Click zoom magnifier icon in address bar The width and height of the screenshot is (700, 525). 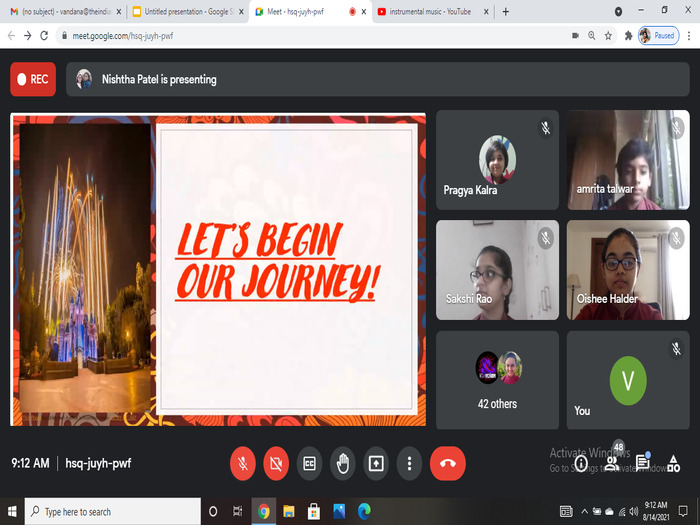[x=592, y=36]
